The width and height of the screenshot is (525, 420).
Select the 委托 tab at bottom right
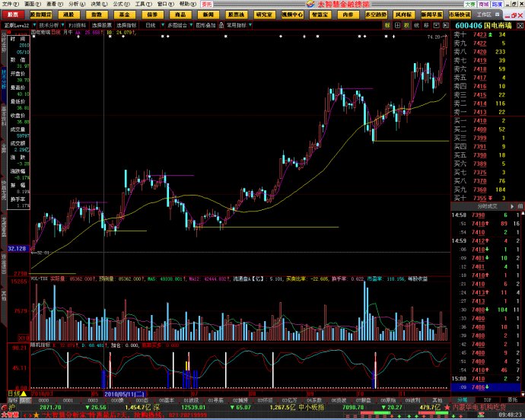(512, 400)
